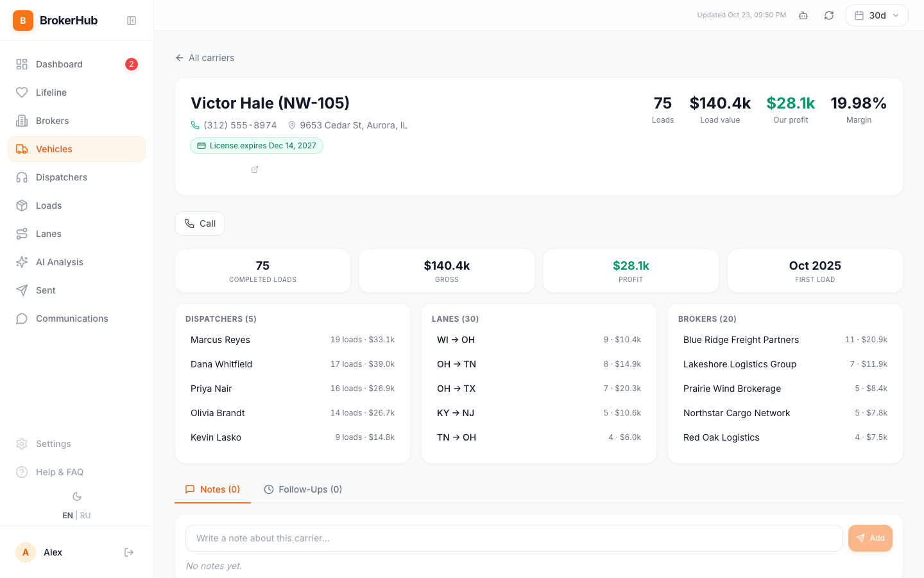924x578 pixels.
Task: Open AI Analysis page
Action: tap(77, 262)
